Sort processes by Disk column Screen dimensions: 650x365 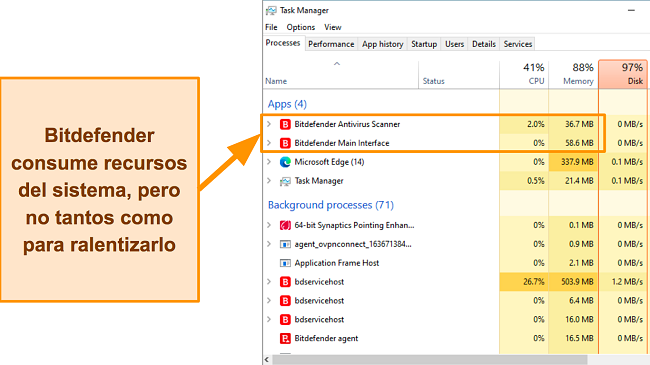click(623, 75)
